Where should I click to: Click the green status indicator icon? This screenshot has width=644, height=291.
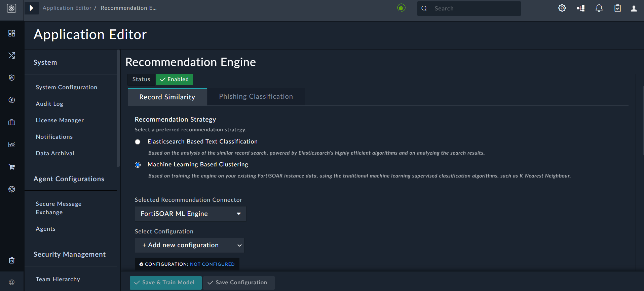click(401, 8)
